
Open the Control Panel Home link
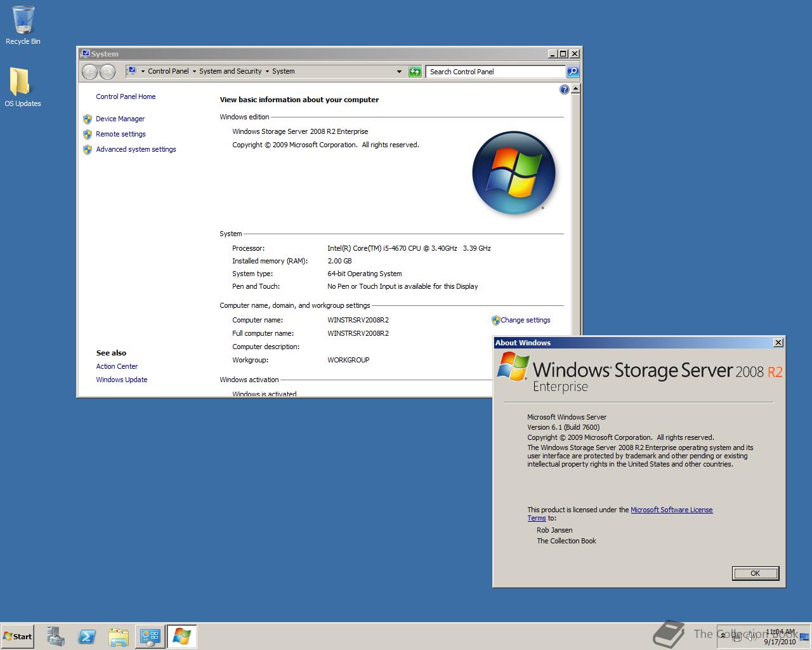point(126,96)
